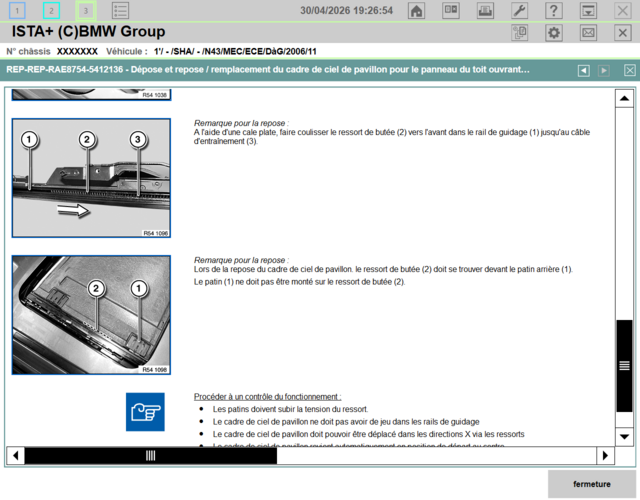Click the vehicle info '1'/ - /SHA/ - /N43'
The height and width of the screenshot is (500, 640).
coord(235,51)
